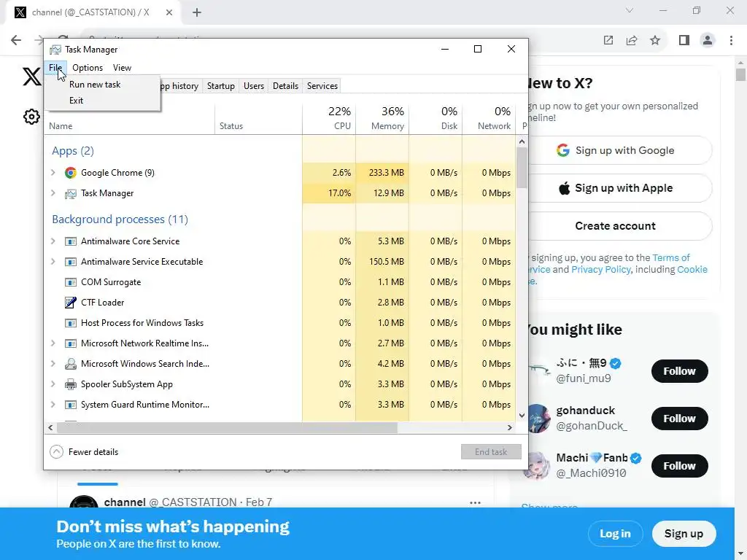This screenshot has height=560, width=747.
Task: Close the X browser tab
Action: coord(169,12)
